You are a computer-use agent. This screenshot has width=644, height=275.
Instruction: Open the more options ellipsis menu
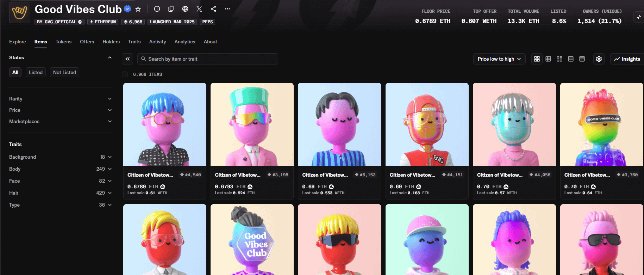click(227, 9)
